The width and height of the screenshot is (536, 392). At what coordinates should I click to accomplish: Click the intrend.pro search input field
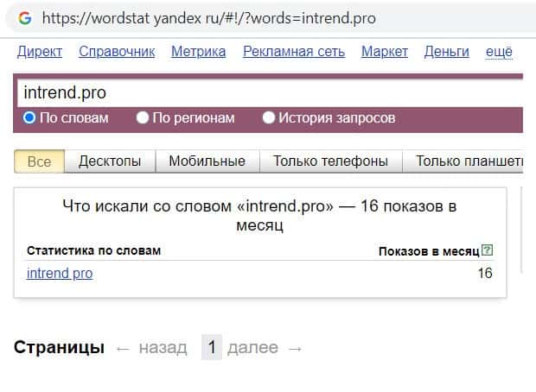click(x=270, y=93)
